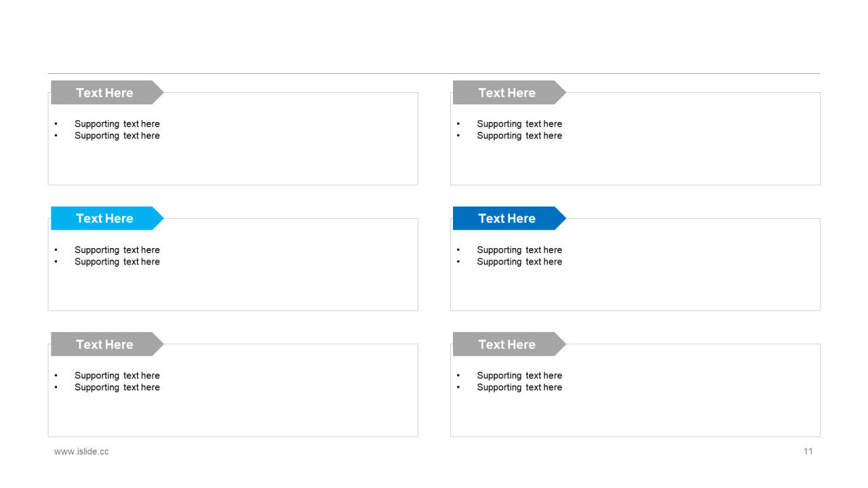Click the horizontal divider line above the boxes
This screenshot has width=868, height=488.
pos(434,73)
